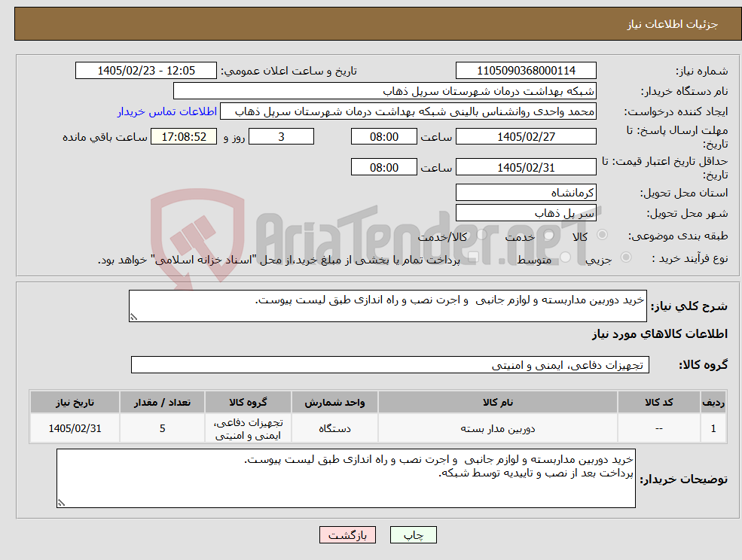Click the توضیحات خریدار text area

(346, 478)
